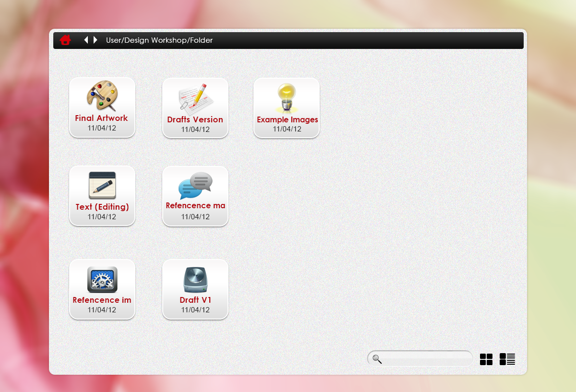Image resolution: width=576 pixels, height=392 pixels.
Task: Open Final Artwork palette icon
Action: tap(102, 95)
